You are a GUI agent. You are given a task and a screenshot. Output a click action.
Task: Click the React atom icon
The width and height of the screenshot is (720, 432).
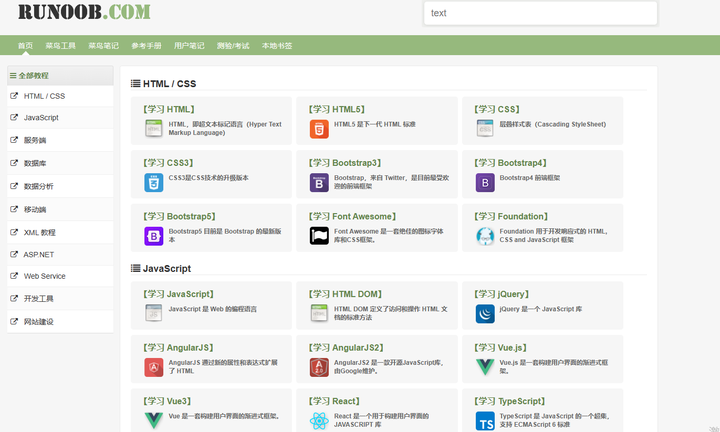[x=319, y=421]
